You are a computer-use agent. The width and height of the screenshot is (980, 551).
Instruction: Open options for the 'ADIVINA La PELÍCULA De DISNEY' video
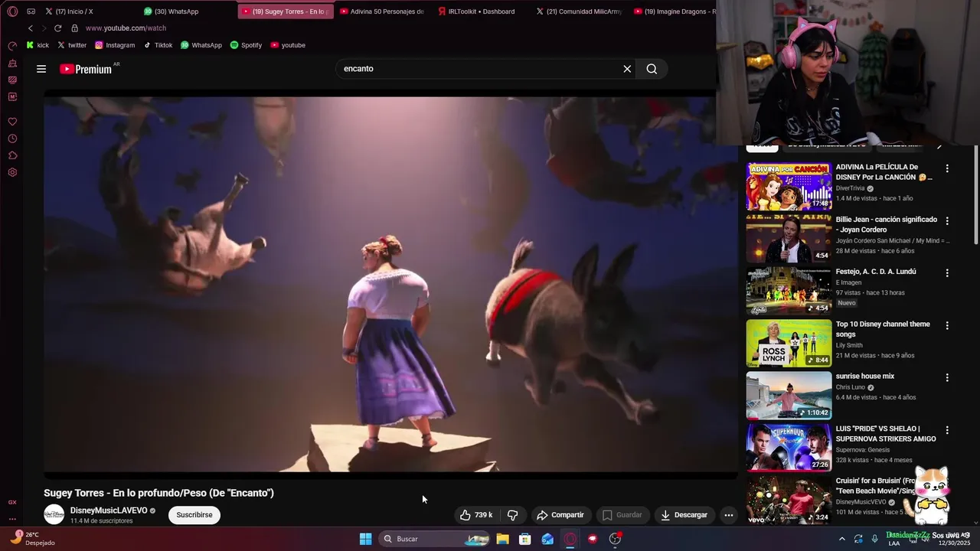[947, 168]
